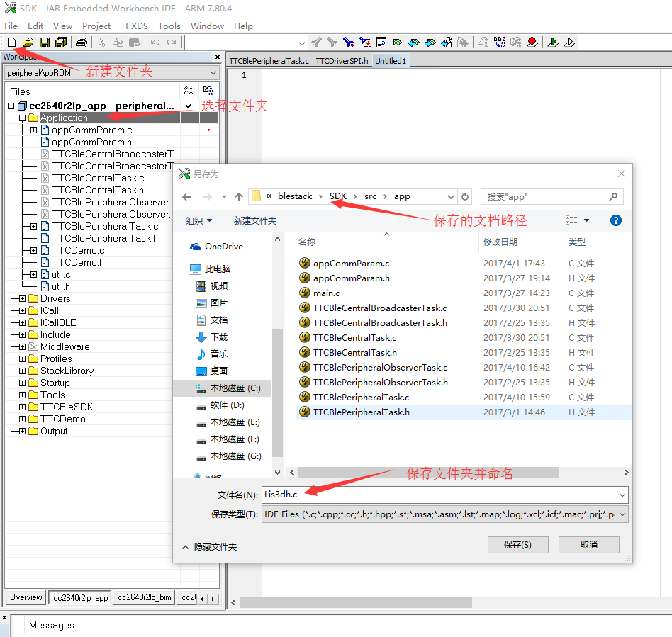Screen dimensions: 672x637
Task: Click the 保存(S) save button
Action: click(517, 544)
